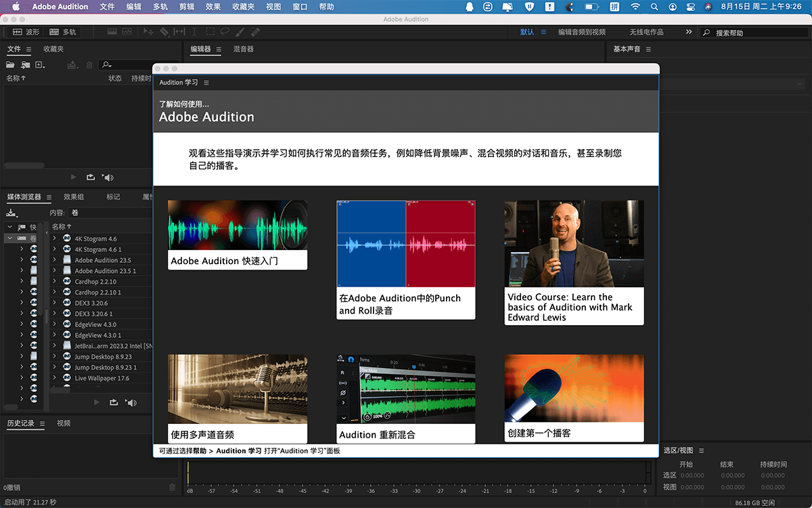Select the Spot Healing Brush tool
Viewport: 812px width, 508px height.
click(x=255, y=32)
